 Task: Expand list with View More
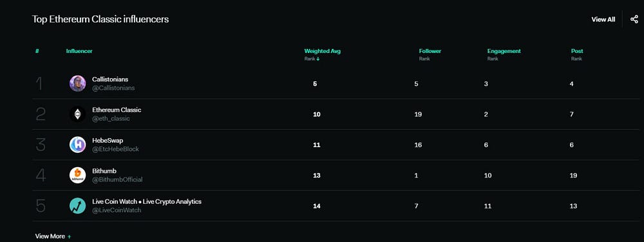tap(50, 236)
